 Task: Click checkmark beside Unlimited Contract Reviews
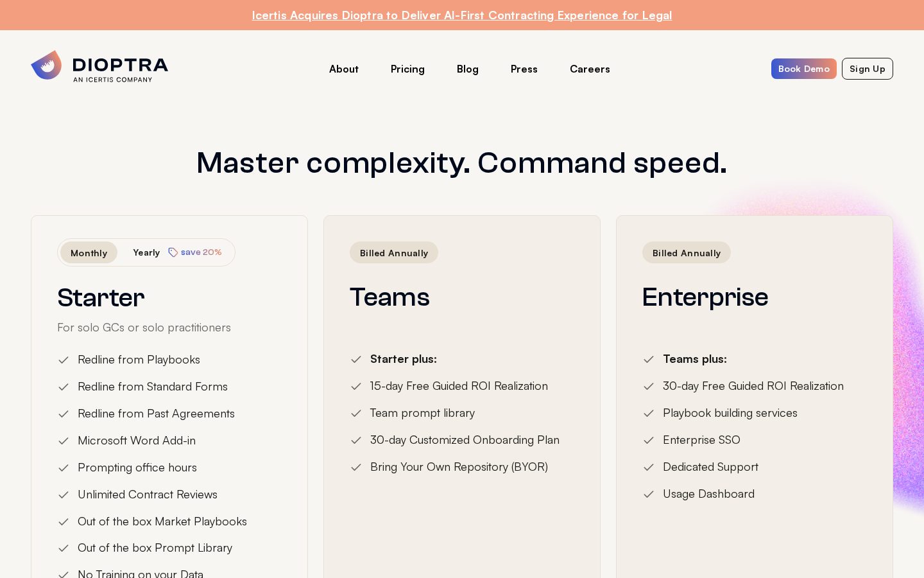click(x=64, y=495)
